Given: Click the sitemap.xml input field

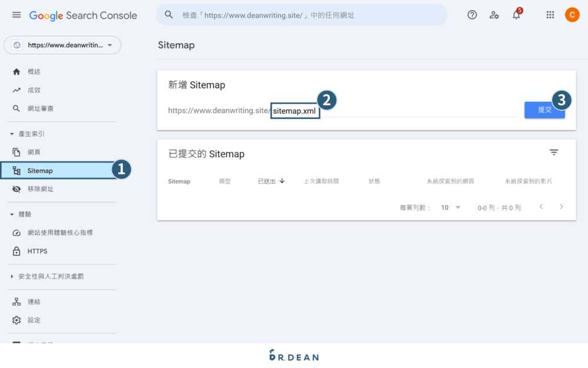Looking at the screenshot, I should pyautogui.click(x=295, y=110).
